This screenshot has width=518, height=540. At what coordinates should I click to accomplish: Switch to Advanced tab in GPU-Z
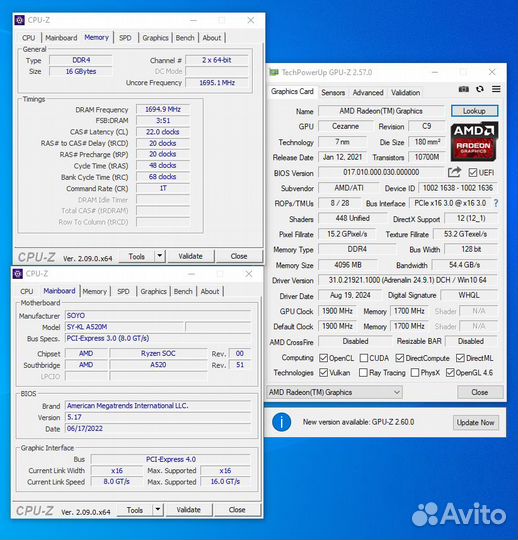click(368, 93)
